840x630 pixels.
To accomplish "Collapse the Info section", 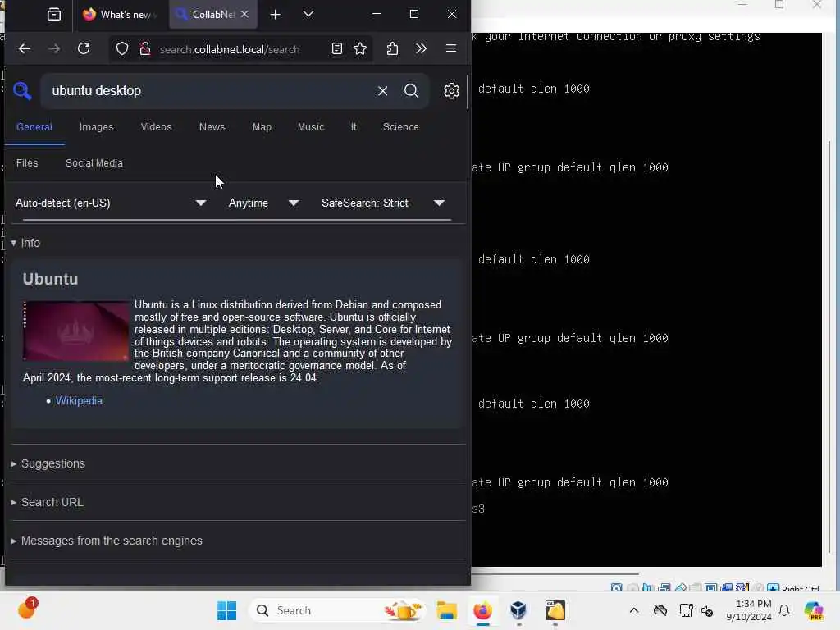I will point(25,243).
